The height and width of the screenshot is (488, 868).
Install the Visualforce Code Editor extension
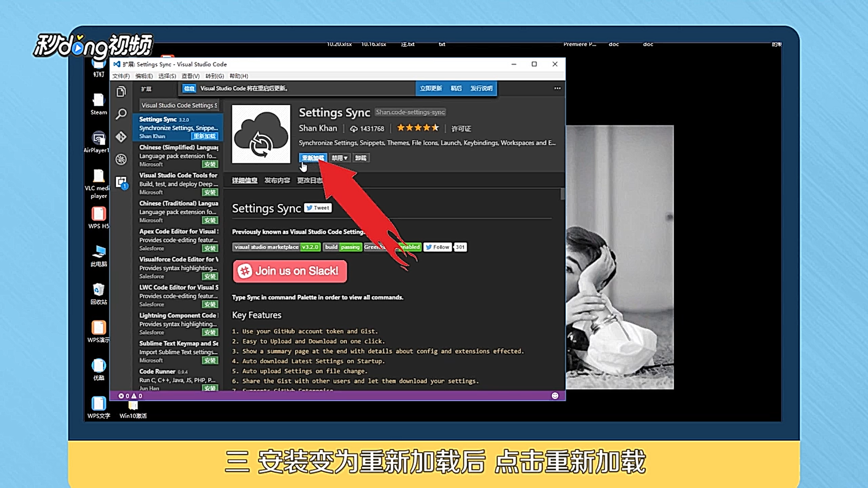[x=210, y=276]
